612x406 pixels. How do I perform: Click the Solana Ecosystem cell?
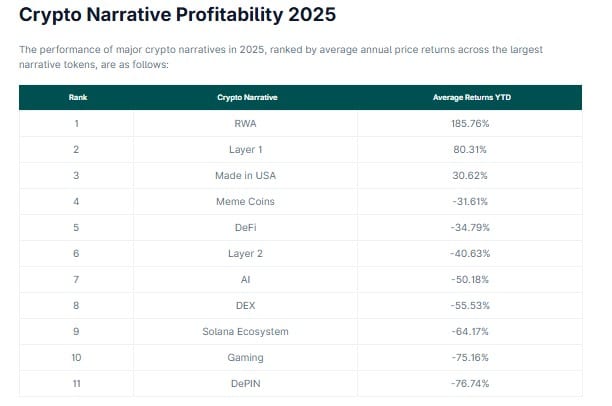pos(245,331)
